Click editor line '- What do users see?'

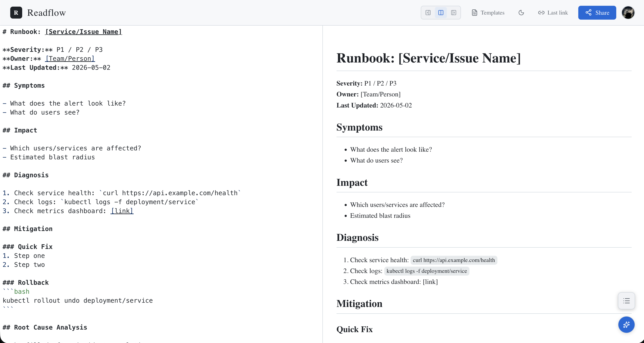(x=41, y=112)
